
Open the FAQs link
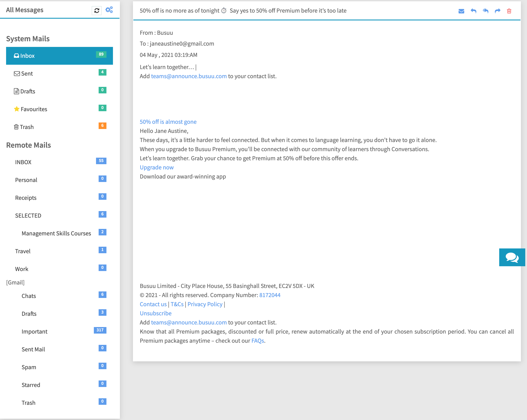(258, 341)
